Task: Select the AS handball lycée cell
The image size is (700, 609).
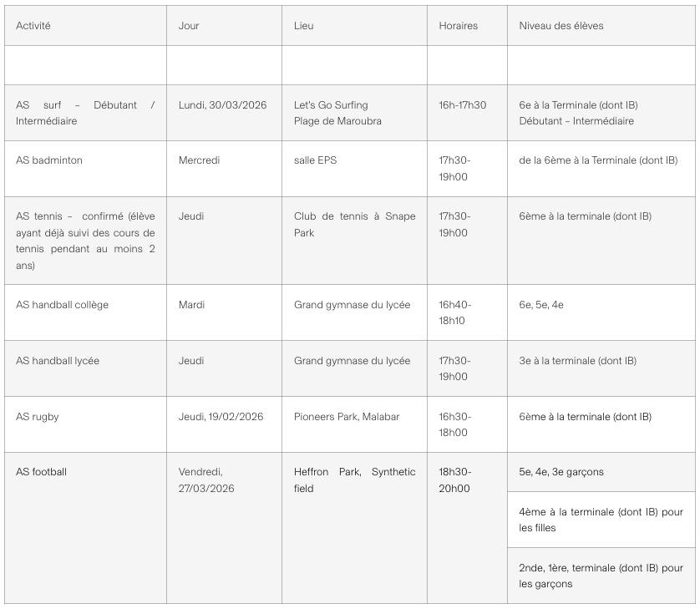Action: coord(85,368)
